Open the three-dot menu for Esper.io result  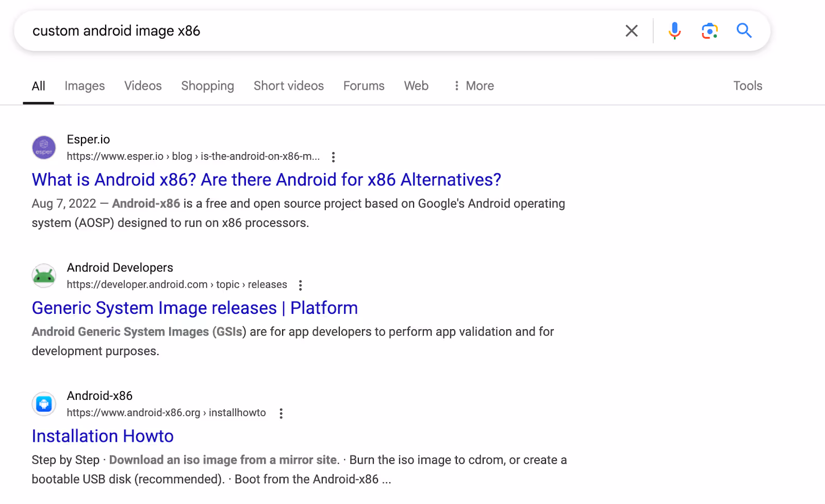tap(333, 157)
